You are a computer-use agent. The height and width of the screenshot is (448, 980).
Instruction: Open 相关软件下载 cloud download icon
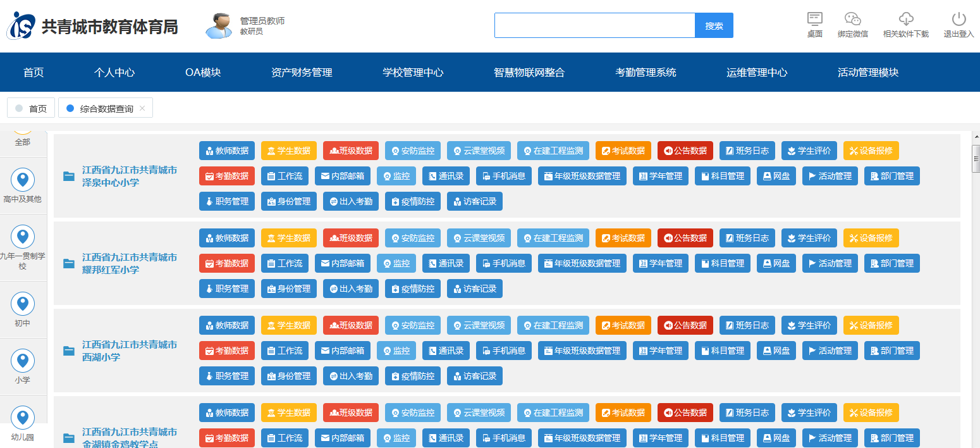(906, 19)
